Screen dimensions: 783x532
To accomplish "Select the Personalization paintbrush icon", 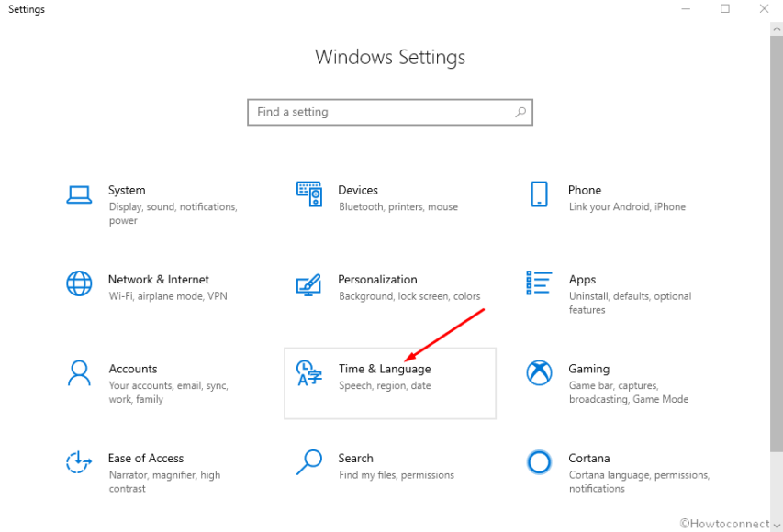I will (308, 283).
